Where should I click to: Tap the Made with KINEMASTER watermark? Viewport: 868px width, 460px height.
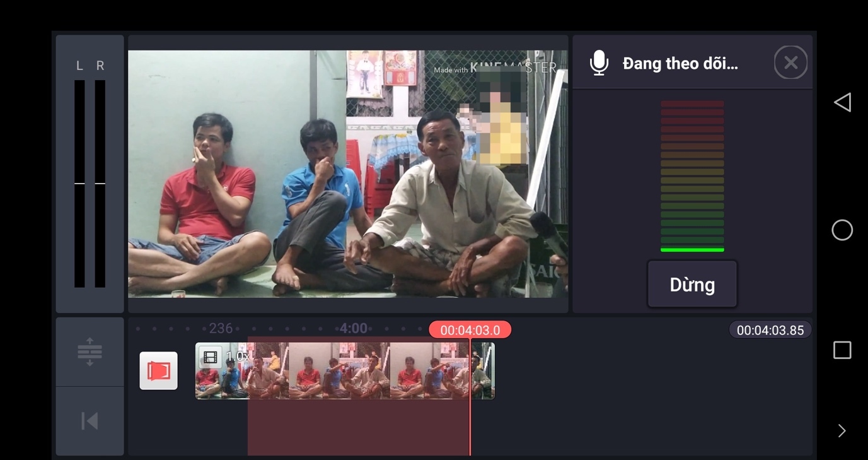495,68
